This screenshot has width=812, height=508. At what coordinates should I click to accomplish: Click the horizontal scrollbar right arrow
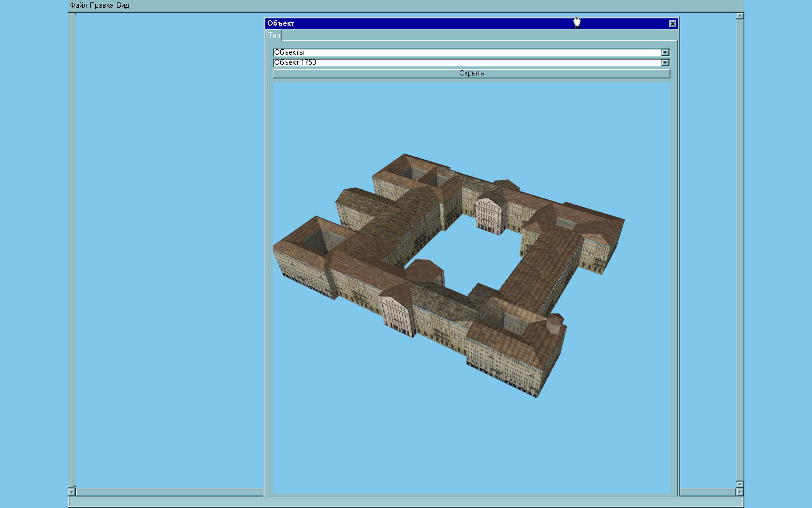(x=739, y=492)
